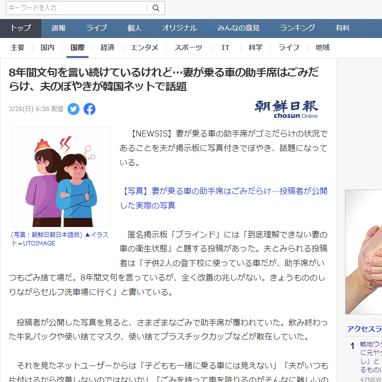Open the トップ tab

pyautogui.click(x=21, y=28)
